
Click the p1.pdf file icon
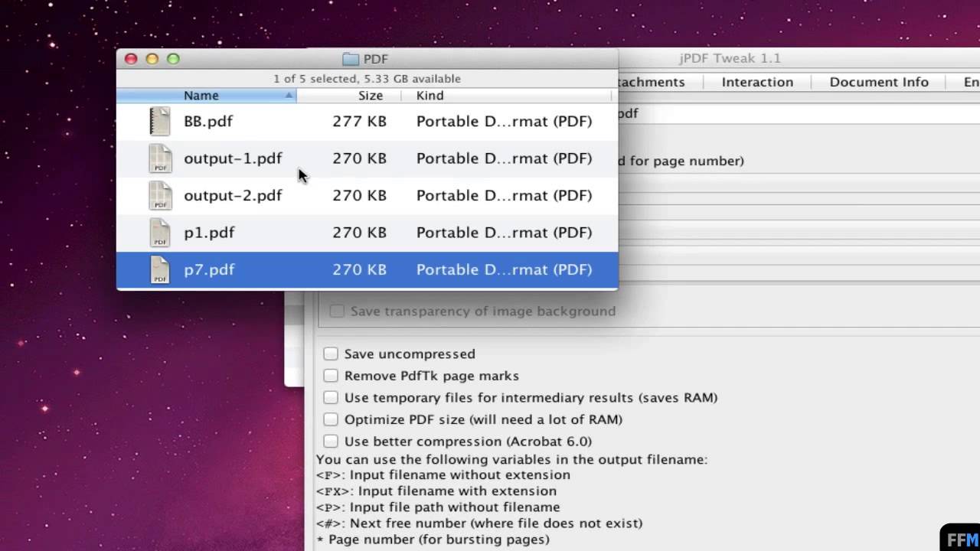coord(160,233)
